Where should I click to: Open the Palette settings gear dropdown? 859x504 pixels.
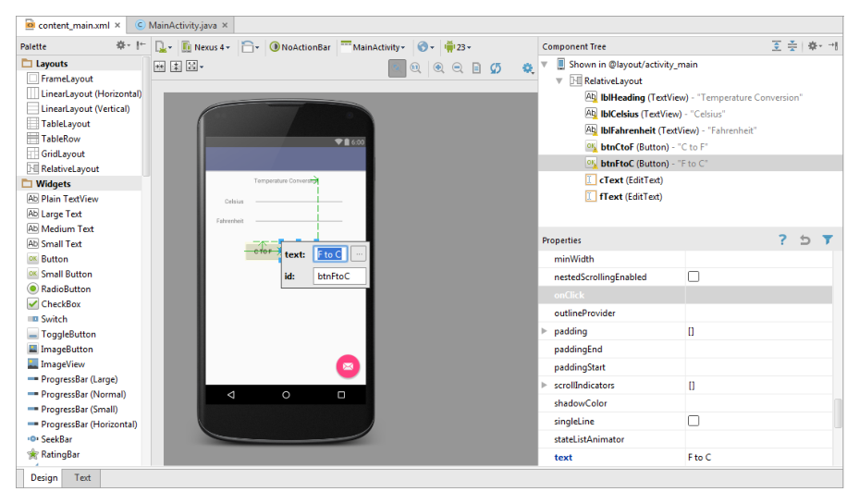123,45
